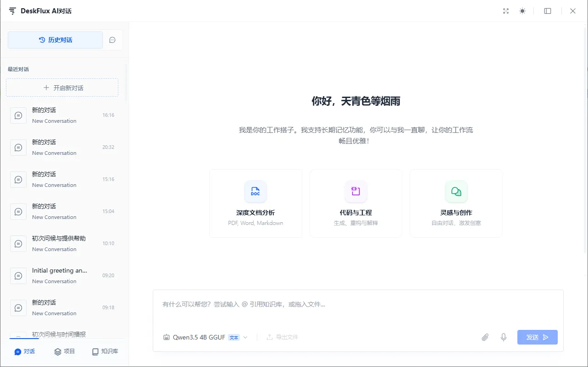Toggle fullscreen expand icon in title bar
The height and width of the screenshot is (367, 588).
point(506,11)
